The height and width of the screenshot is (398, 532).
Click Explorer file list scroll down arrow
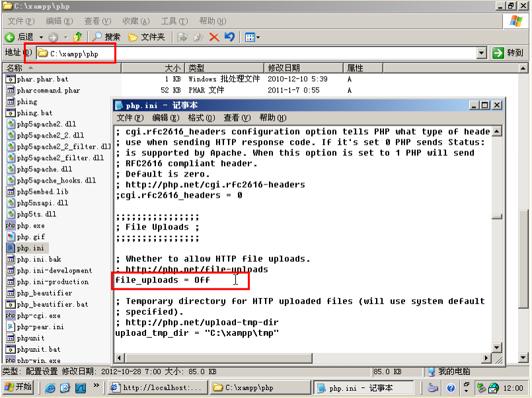[x=523, y=357]
